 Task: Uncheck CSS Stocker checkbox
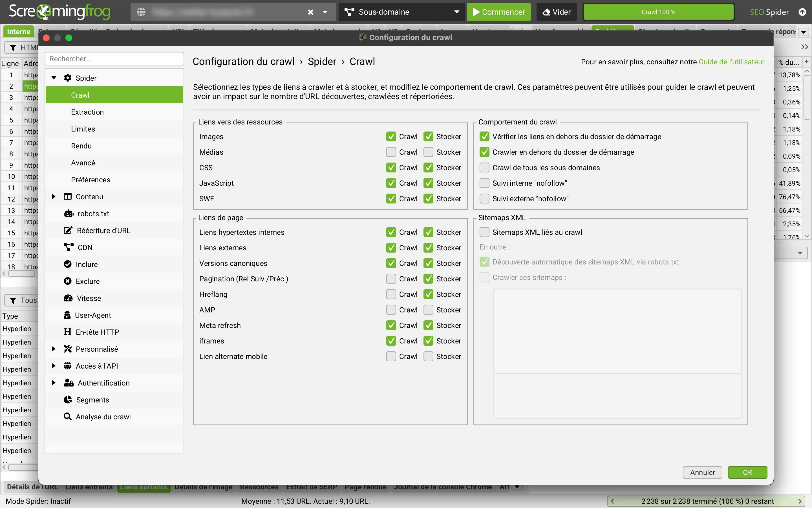coord(428,167)
